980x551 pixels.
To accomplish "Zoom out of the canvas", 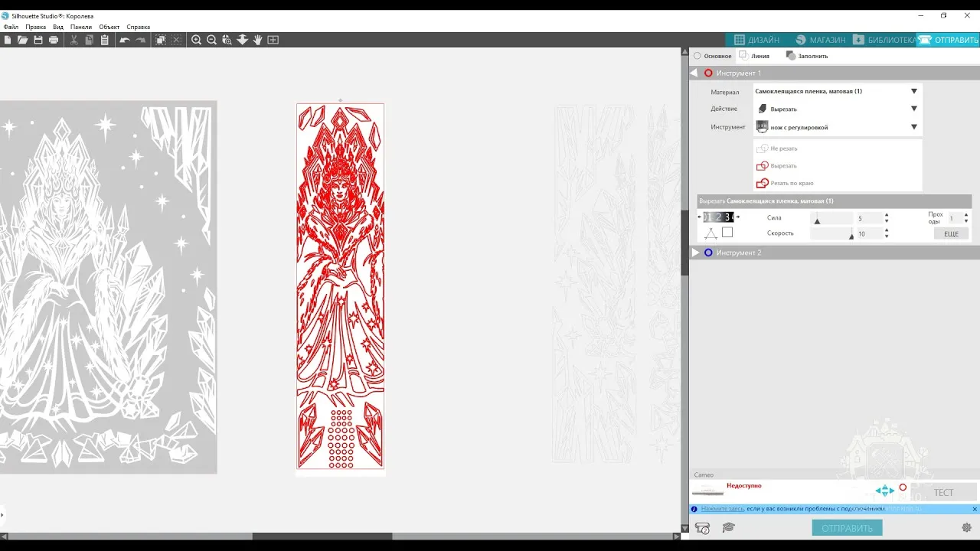I will point(212,40).
